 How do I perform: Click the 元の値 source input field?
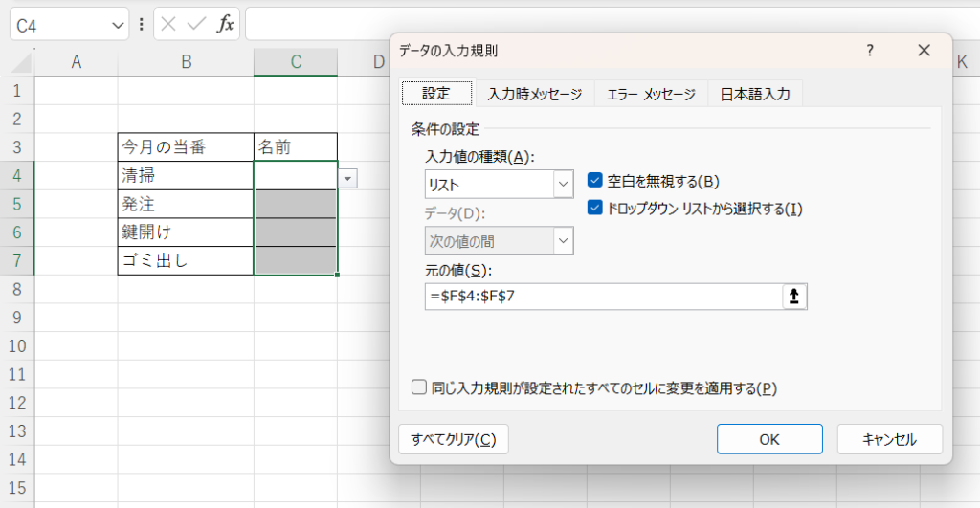603,297
